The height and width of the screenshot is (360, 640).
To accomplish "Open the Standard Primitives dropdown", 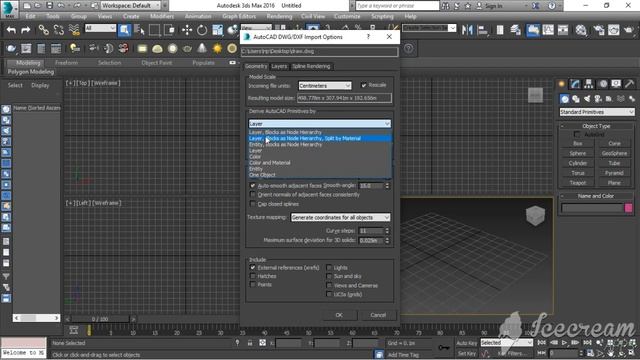I will tap(596, 112).
